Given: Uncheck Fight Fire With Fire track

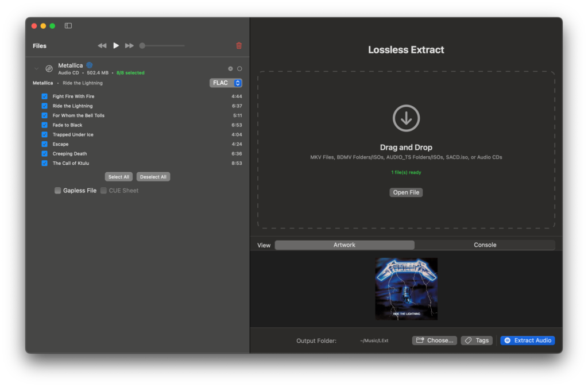Looking at the screenshot, I should [45, 96].
